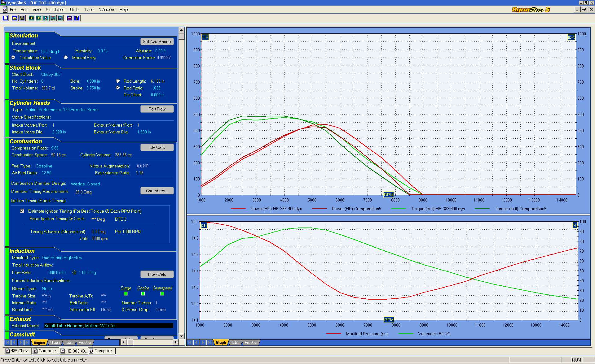Screen dimensions: 595x364
Task: Open the Tools menu
Action: click(89, 10)
